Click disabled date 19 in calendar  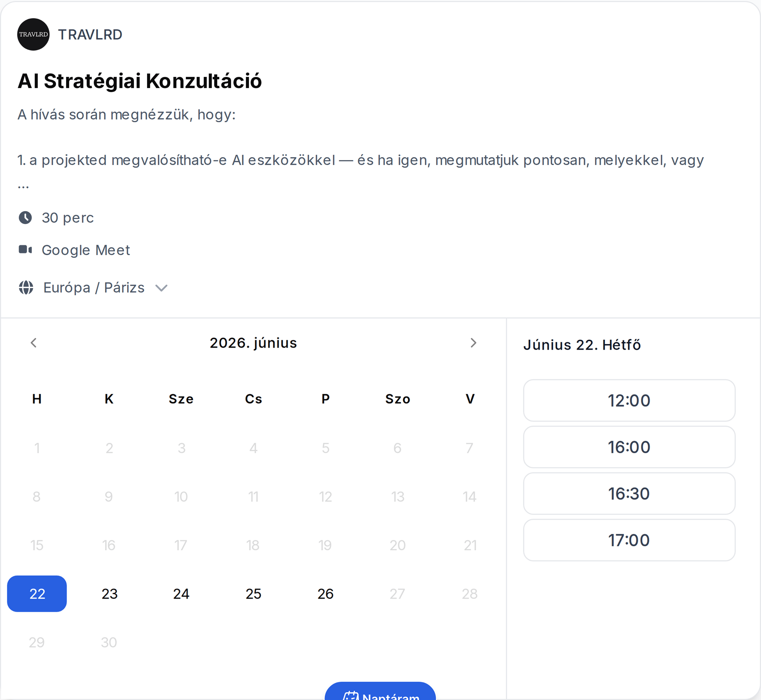325,545
